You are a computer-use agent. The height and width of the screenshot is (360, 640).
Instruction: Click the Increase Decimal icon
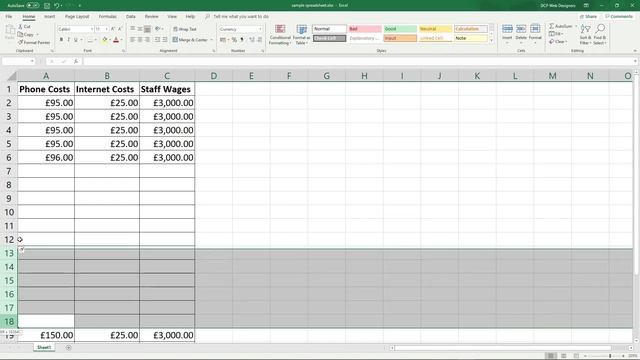pyautogui.click(x=252, y=40)
